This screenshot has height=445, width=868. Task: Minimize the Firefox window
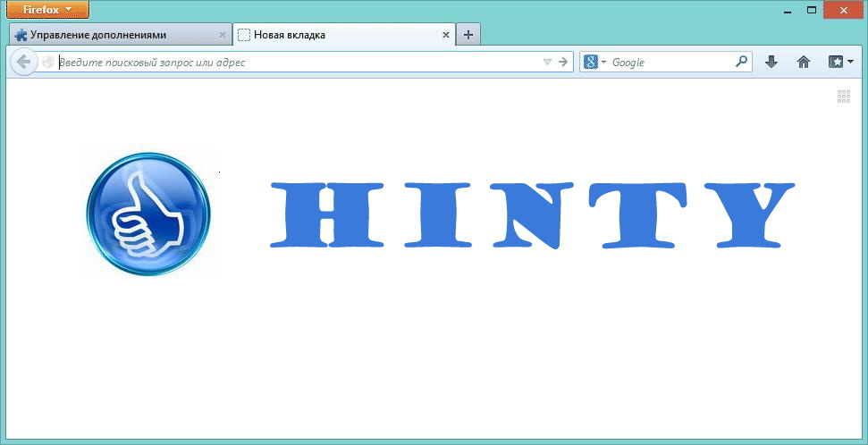[788, 11]
